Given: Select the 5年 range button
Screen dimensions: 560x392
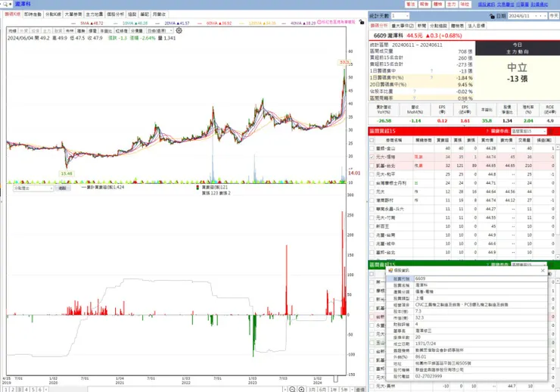Looking at the screenshot, I should click(x=344, y=390).
